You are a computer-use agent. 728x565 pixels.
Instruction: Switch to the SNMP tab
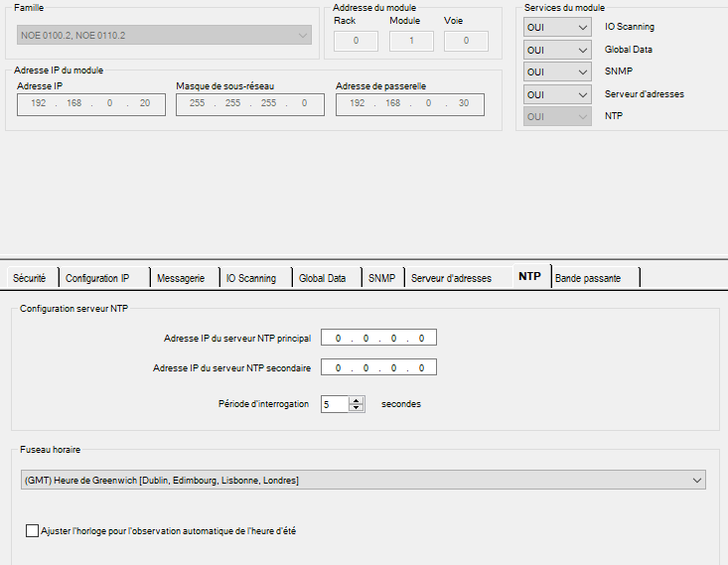tap(381, 278)
